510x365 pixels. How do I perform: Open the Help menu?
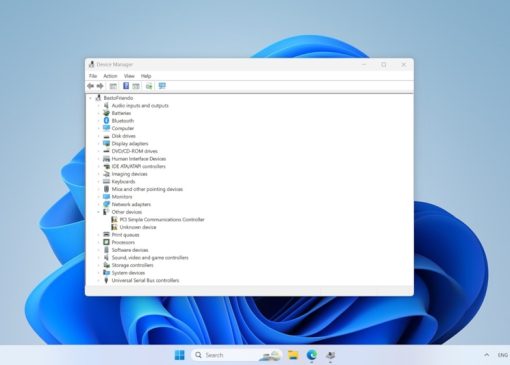(x=146, y=76)
